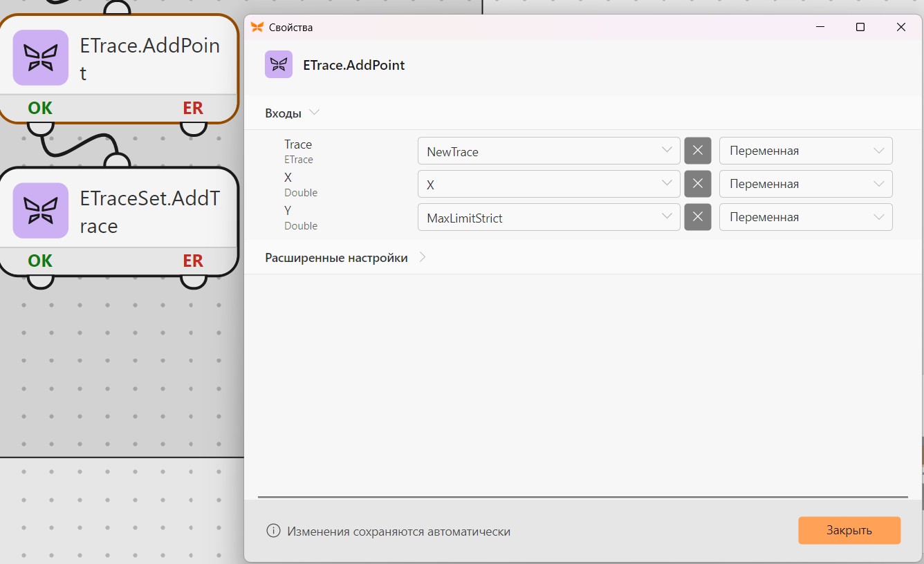Clear the X input value
Screen dimensions: 924x564
pos(698,184)
